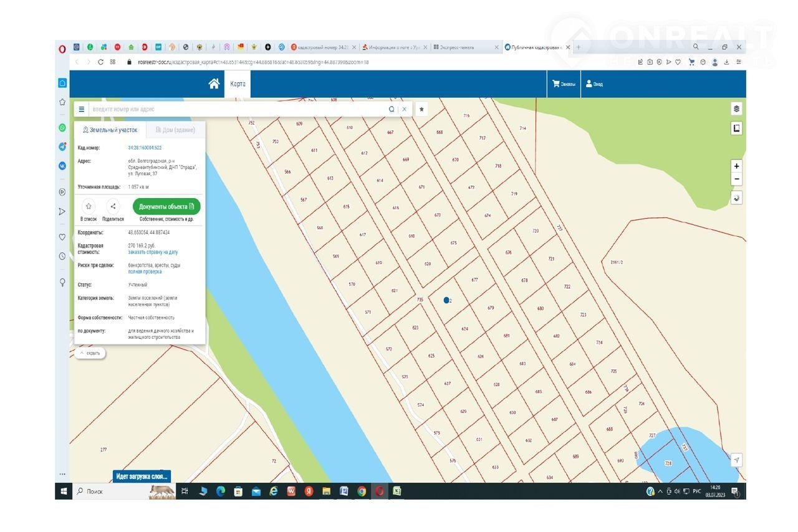Collapse info panel with скрыть button
Image resolution: width=798 pixels, height=532 pixels.
[90, 353]
